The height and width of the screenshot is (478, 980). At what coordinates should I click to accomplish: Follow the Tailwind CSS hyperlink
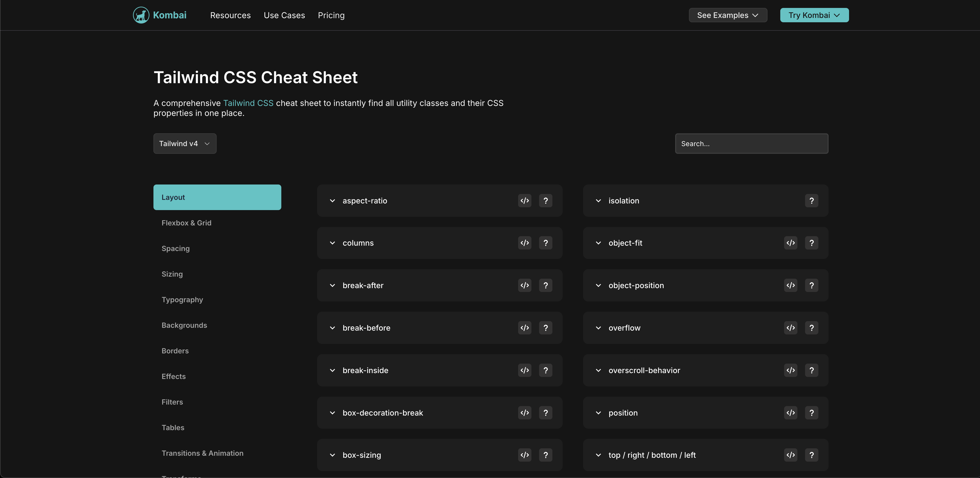(x=248, y=103)
